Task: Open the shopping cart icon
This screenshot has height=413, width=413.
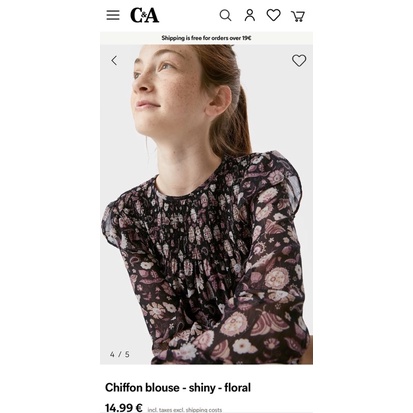Action: [x=298, y=16]
